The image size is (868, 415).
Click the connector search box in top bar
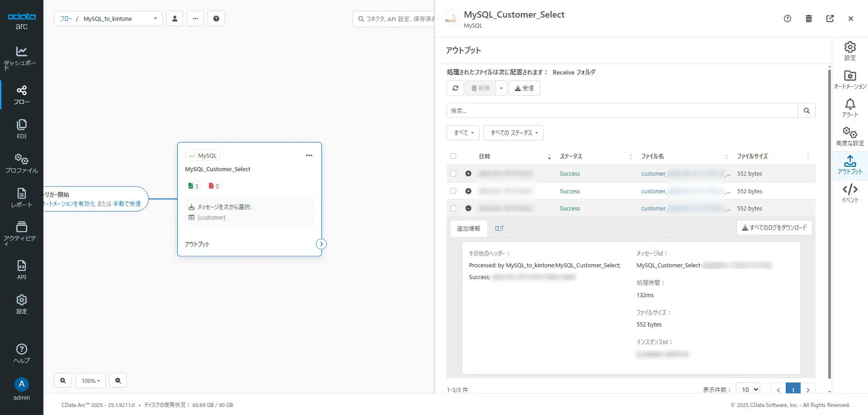(393, 19)
